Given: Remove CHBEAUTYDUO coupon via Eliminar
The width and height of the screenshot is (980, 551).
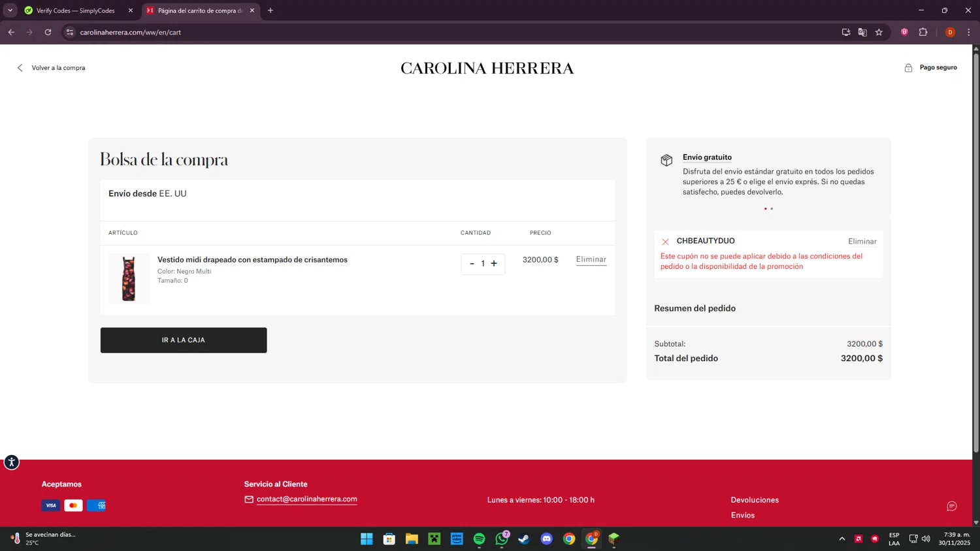Looking at the screenshot, I should pyautogui.click(x=862, y=242).
